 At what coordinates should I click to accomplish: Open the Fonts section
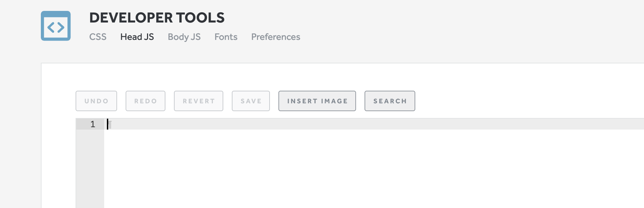226,37
